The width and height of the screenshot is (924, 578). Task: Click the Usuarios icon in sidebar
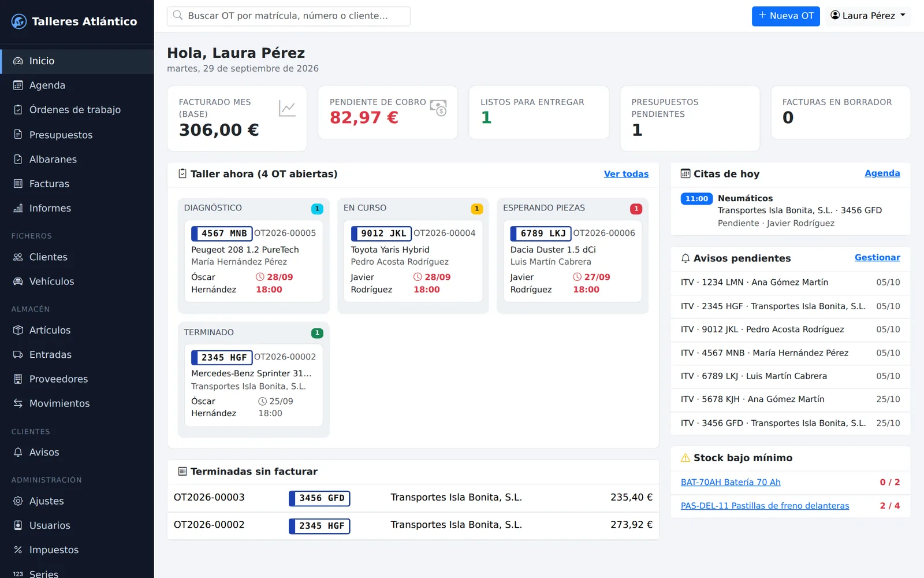(x=18, y=525)
